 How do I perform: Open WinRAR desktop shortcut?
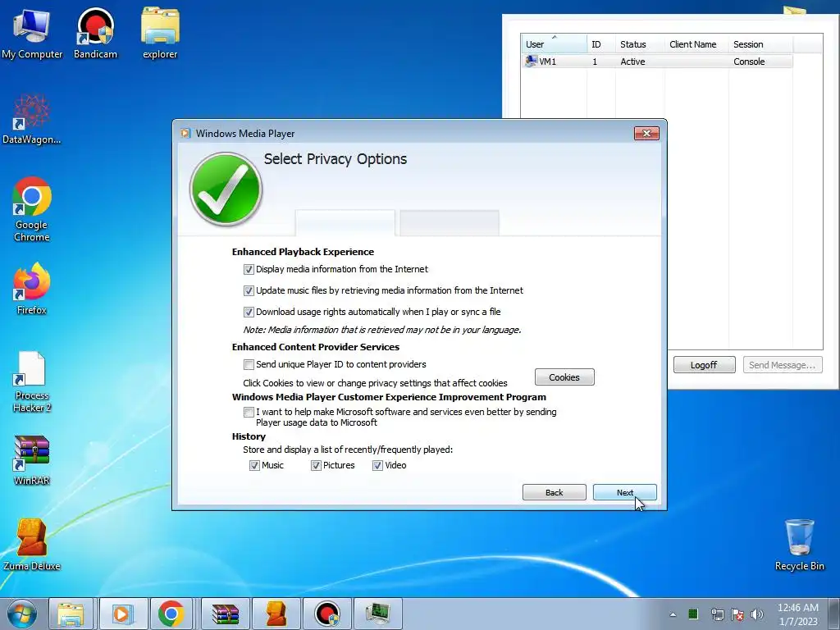coord(32,459)
